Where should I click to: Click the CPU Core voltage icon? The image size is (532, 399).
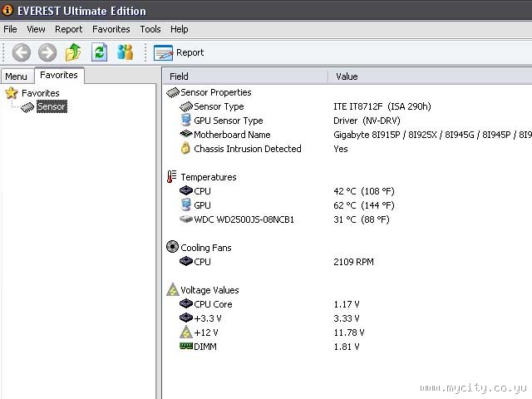[186, 303]
